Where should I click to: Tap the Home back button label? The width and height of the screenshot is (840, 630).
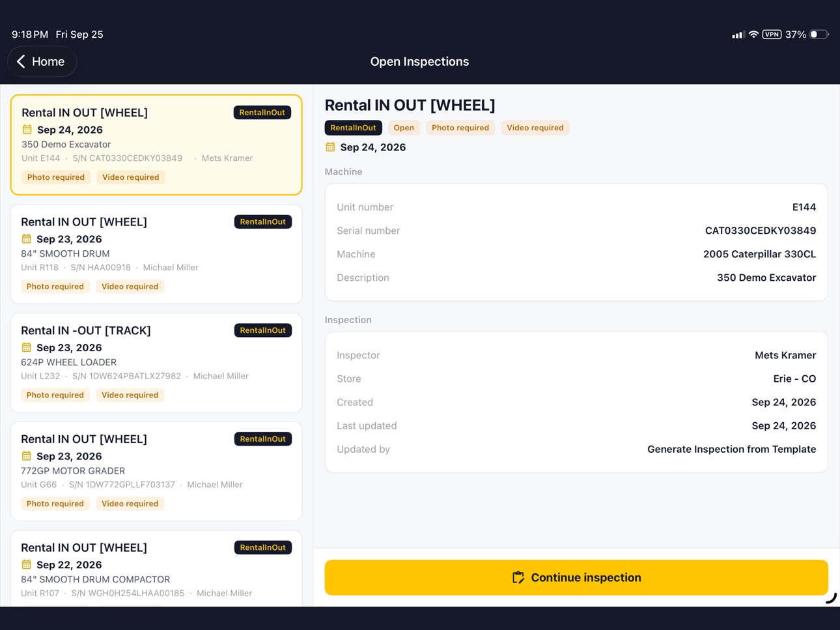[48, 61]
